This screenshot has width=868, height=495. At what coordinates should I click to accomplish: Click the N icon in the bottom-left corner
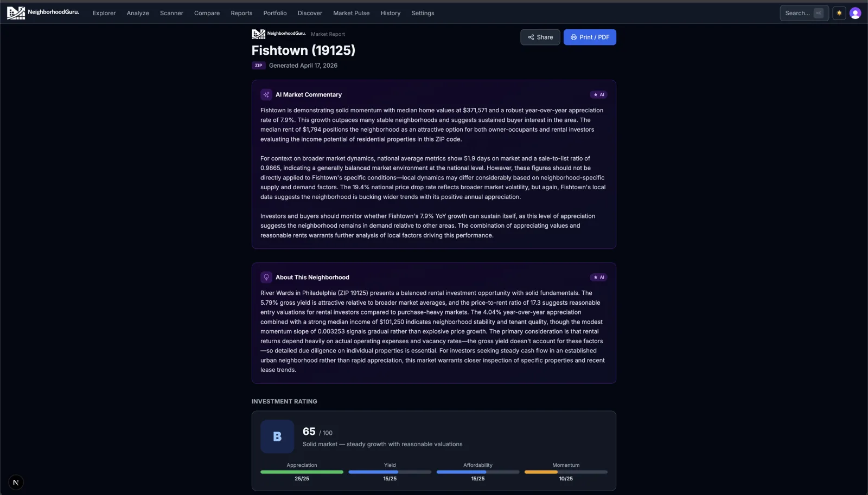tap(16, 481)
